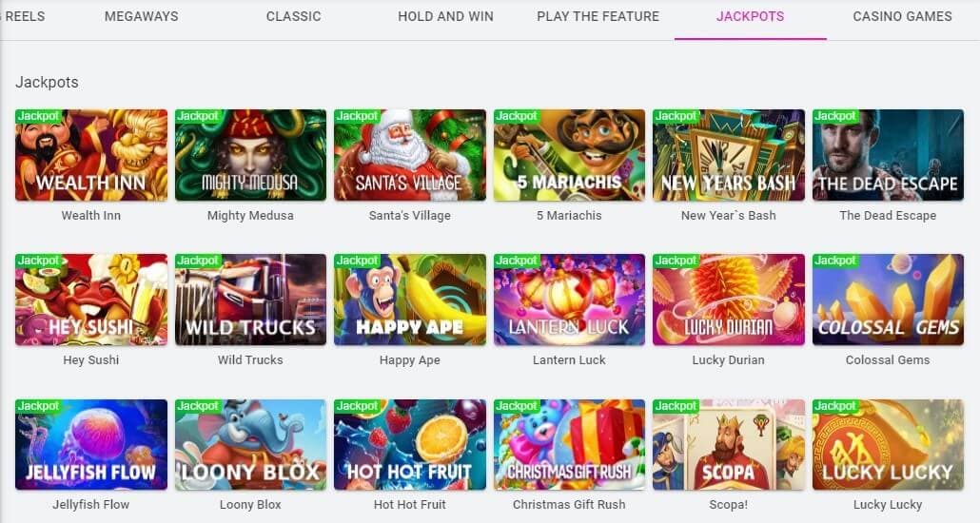Click the Lantern Luck title link
The height and width of the screenshot is (523, 980).
coord(569,359)
